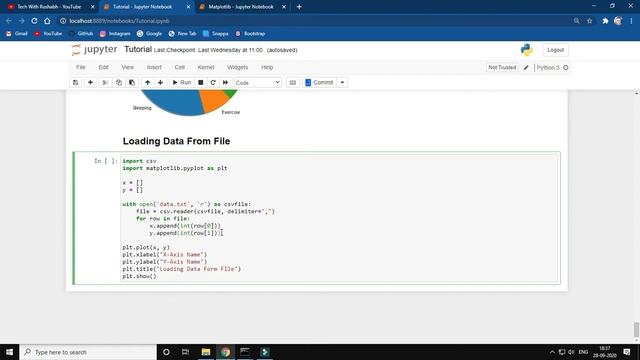Viewport: 640px width, 360px height.
Task: Open the Chrome three-dot menu
Action: tap(631, 21)
